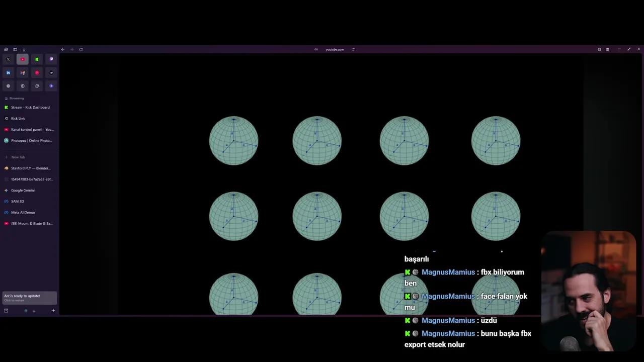The image size is (644, 362).
Task: Open split view icon in top right
Action: [x=607, y=49]
